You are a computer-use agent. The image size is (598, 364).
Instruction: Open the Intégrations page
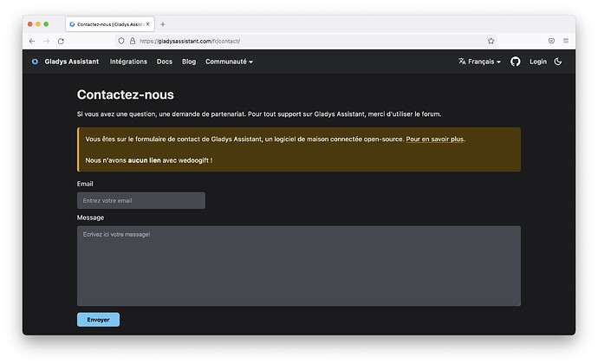[x=128, y=62]
